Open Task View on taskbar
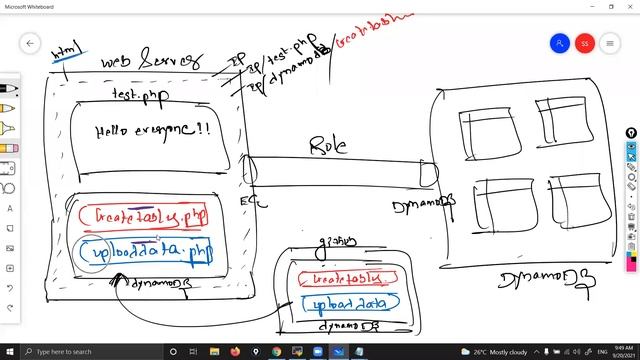 193,351
